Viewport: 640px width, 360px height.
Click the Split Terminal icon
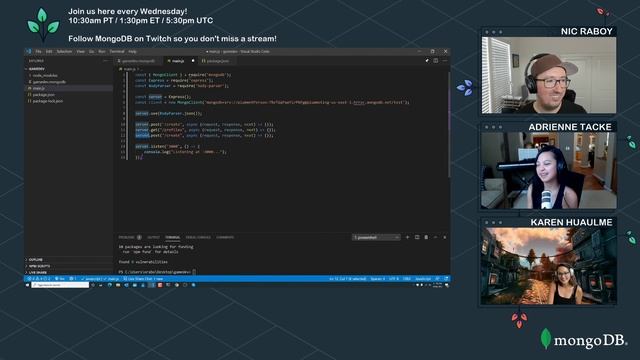pos(417,237)
